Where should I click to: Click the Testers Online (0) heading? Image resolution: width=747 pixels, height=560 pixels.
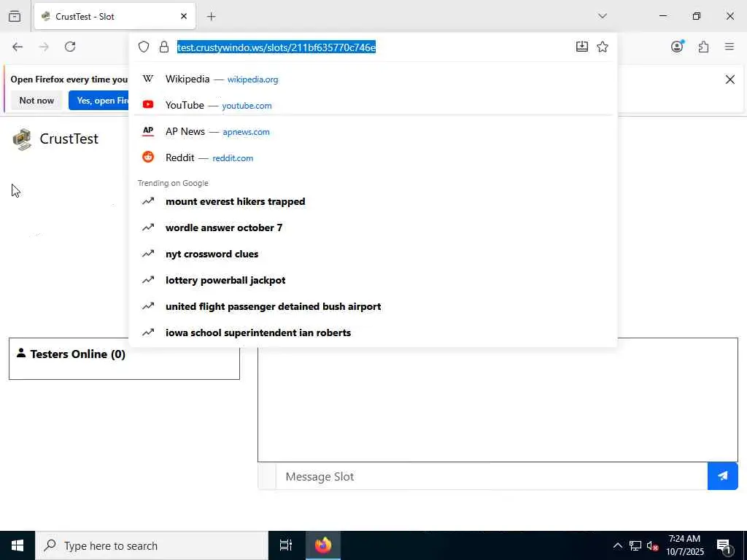point(77,354)
